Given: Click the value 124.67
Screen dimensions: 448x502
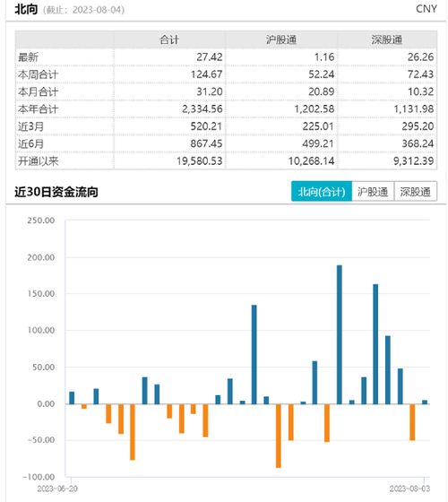Looking at the screenshot, I should [x=206, y=74].
